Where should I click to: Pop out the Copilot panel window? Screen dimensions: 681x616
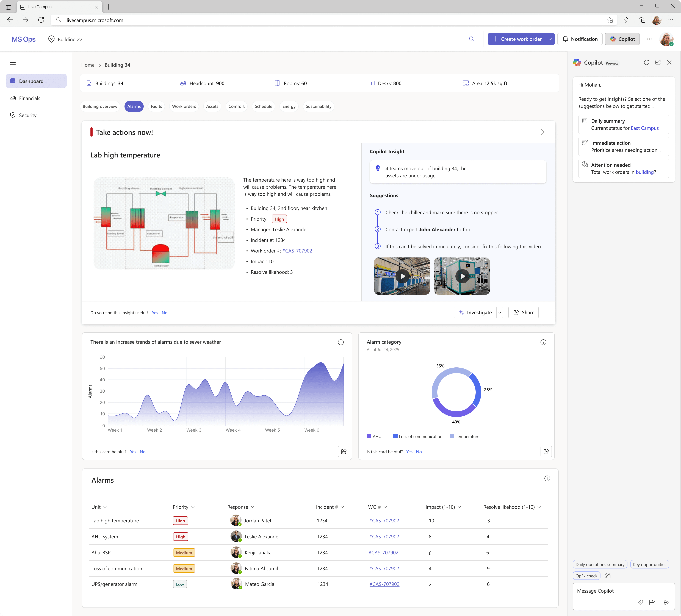658,62
